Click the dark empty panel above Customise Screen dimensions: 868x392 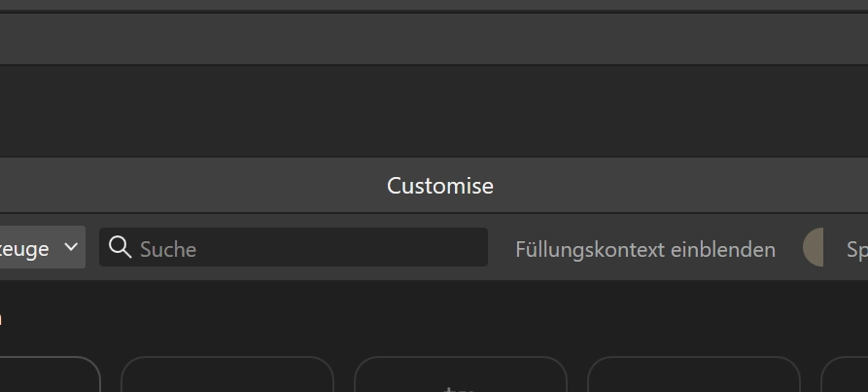tap(434, 111)
